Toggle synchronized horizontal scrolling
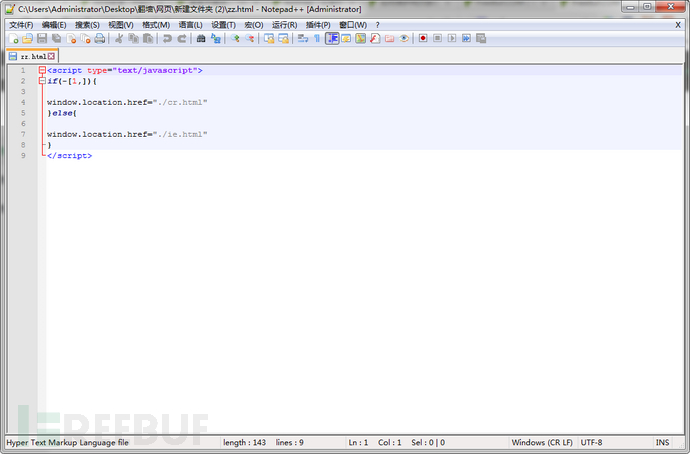Screen dimensions: 690x454 (x=283, y=39)
